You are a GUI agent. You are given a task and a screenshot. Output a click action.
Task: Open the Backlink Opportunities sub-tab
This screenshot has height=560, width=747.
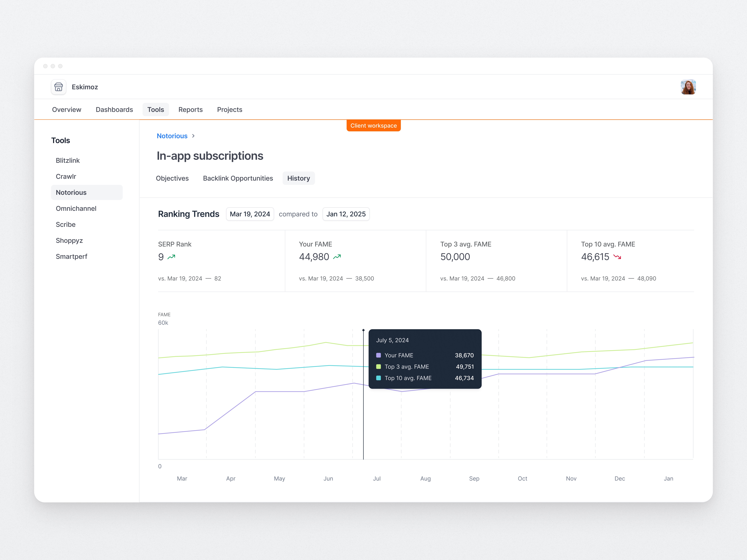238,178
